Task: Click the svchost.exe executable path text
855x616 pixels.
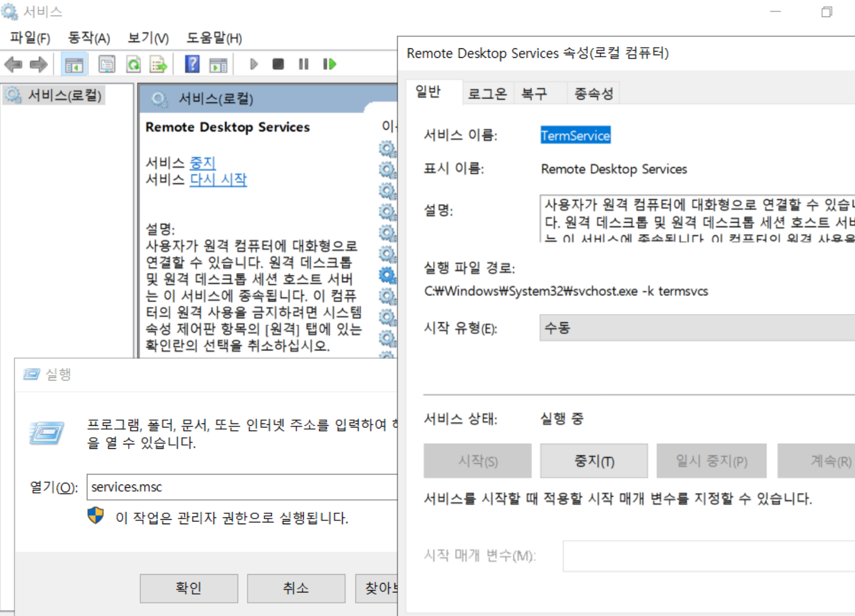Action: (x=566, y=291)
